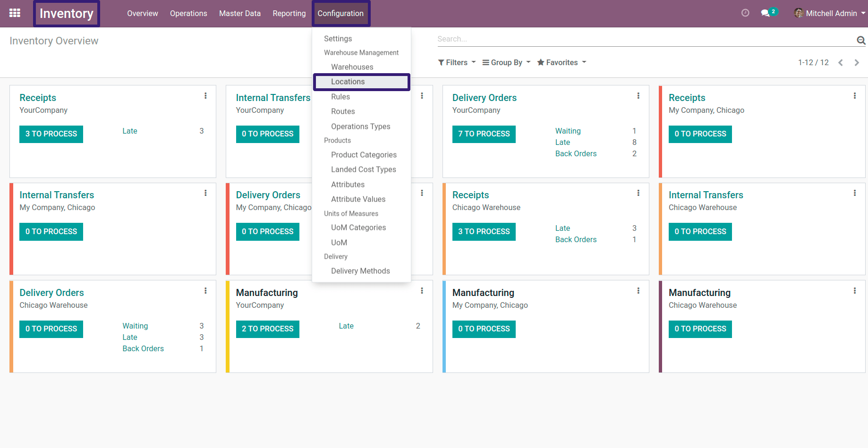Open kebab menu on My Company, Chicago Receipts card
The width and height of the screenshot is (868, 448).
coord(854,96)
